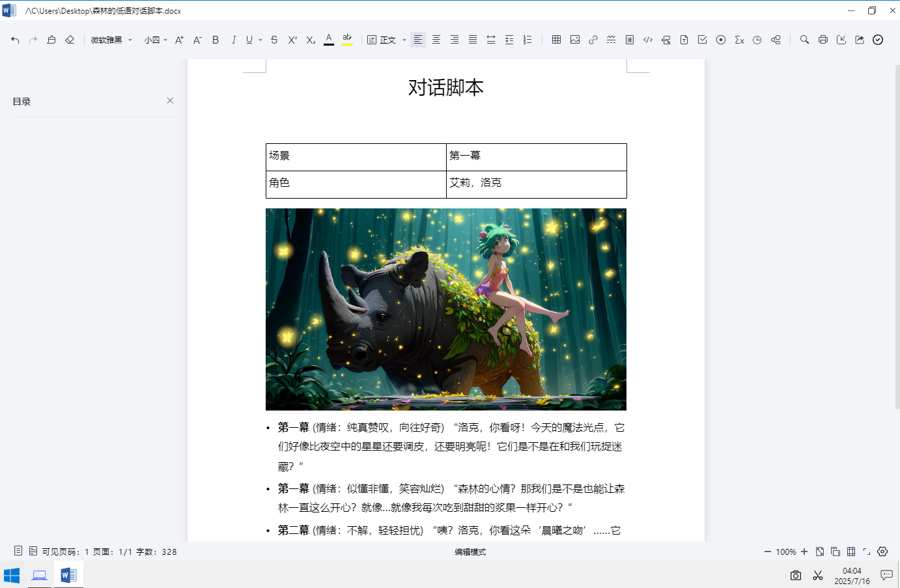Insert a table from toolbar

click(556, 40)
